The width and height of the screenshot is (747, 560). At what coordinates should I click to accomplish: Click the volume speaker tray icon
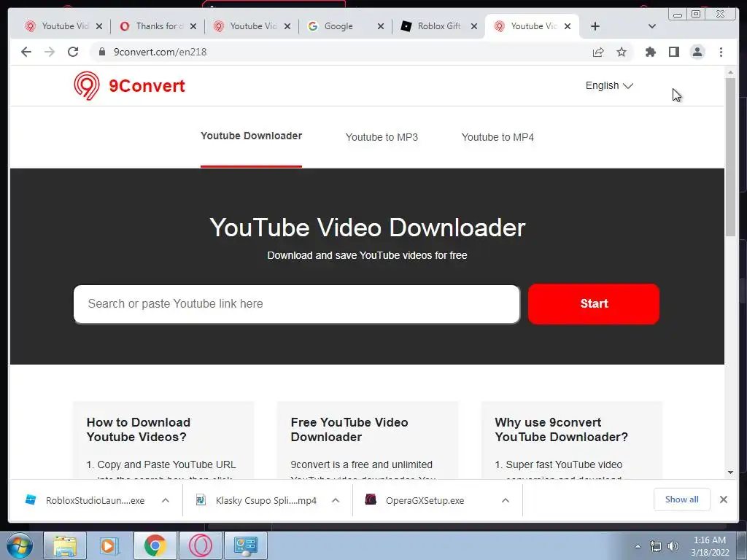(x=673, y=546)
